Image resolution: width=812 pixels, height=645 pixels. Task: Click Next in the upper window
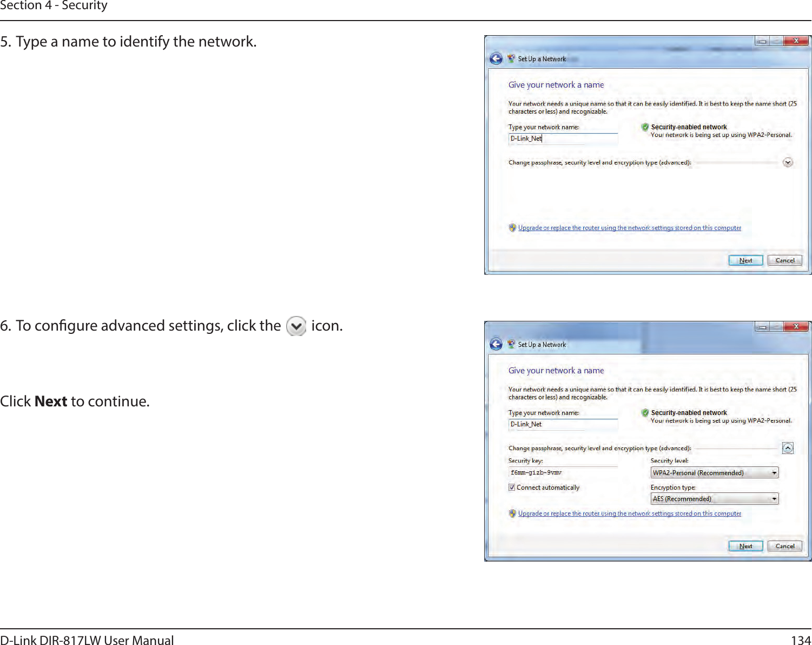click(745, 260)
